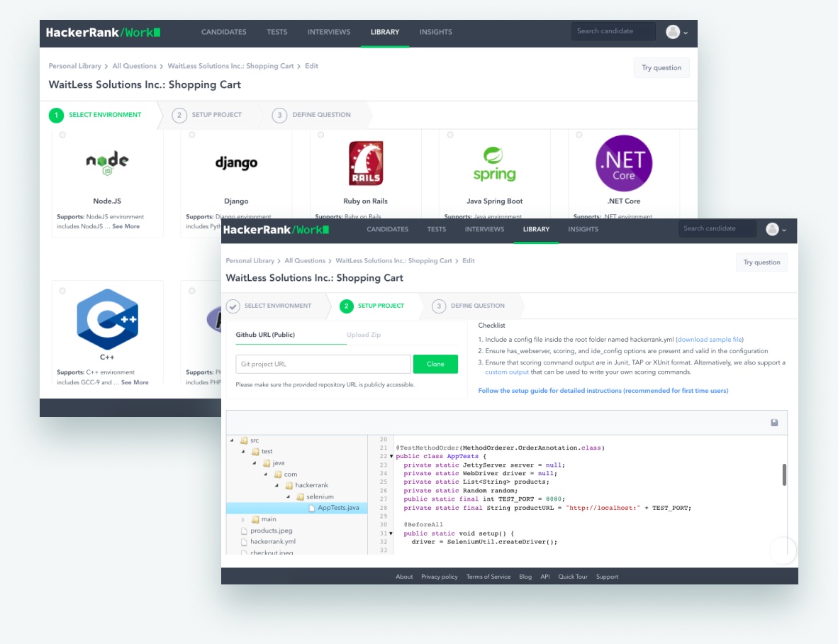The image size is (838, 644).
Task: Click the Ruby on Rails logo
Action: (x=366, y=163)
